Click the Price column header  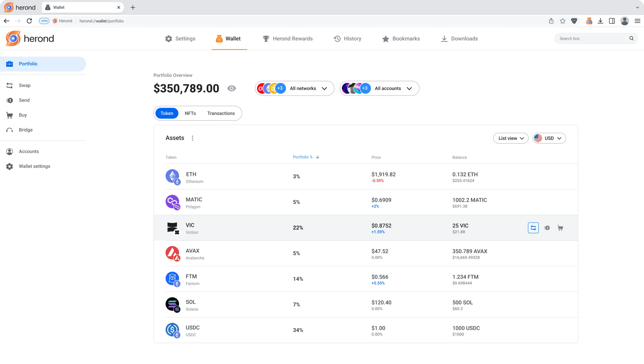[376, 157]
